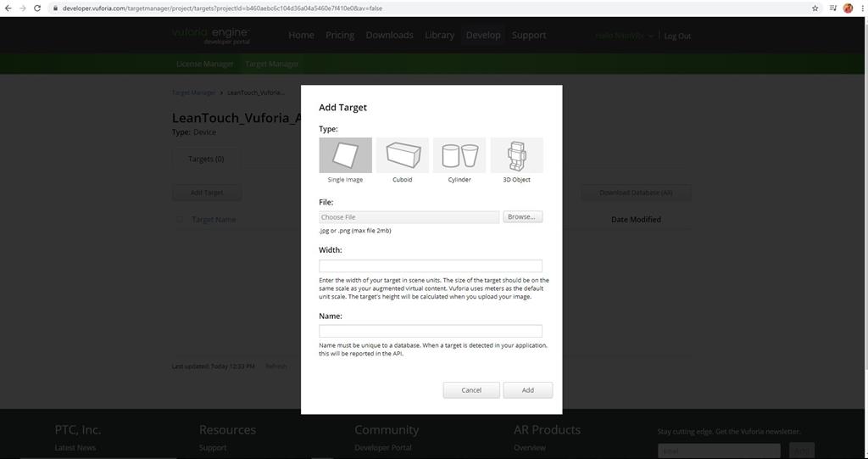The width and height of the screenshot is (868, 459).
Task: Select the Cylinder target type
Action: coord(459,156)
